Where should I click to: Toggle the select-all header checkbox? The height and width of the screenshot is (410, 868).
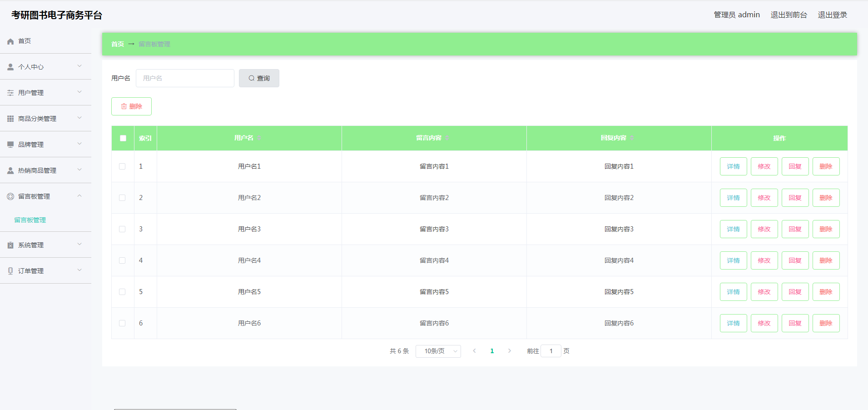coord(123,138)
